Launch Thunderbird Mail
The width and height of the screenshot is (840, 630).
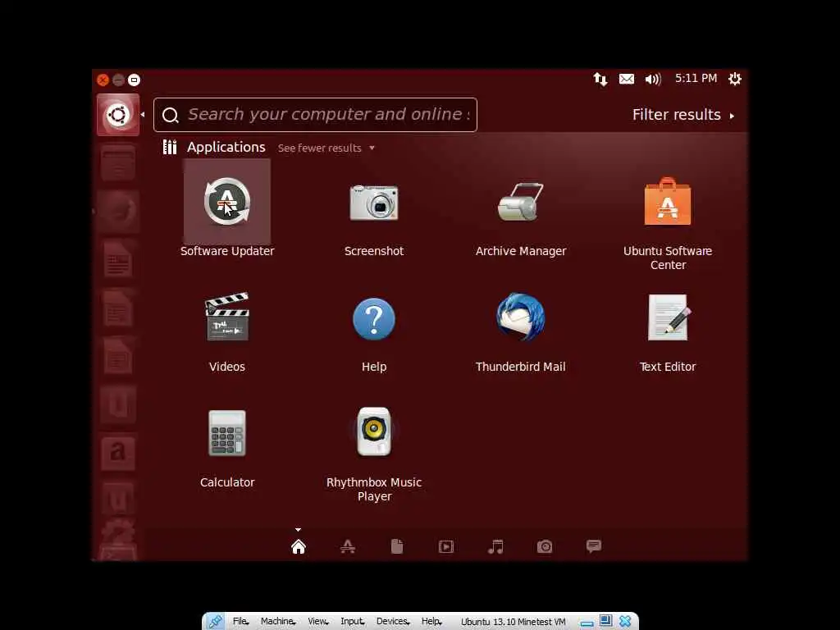tap(521, 317)
